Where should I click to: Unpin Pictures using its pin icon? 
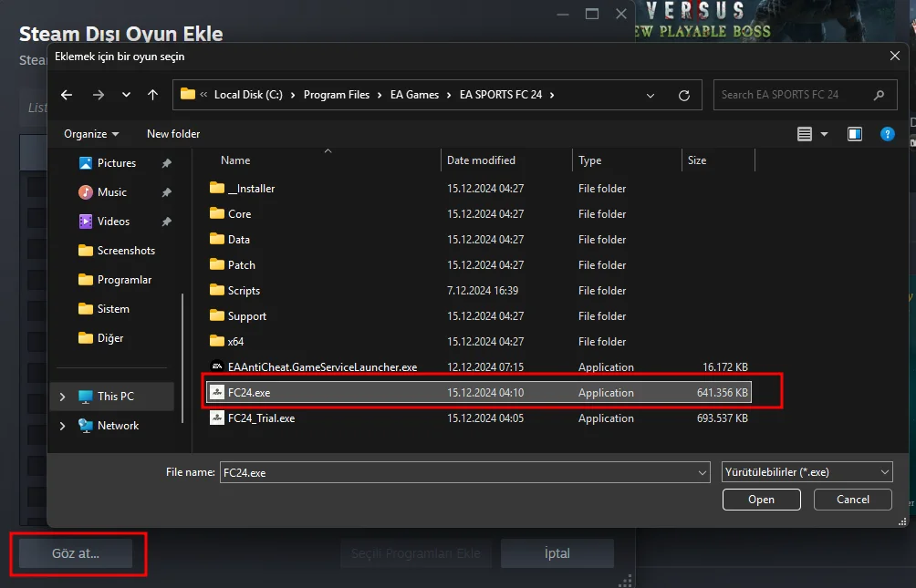coord(166,163)
